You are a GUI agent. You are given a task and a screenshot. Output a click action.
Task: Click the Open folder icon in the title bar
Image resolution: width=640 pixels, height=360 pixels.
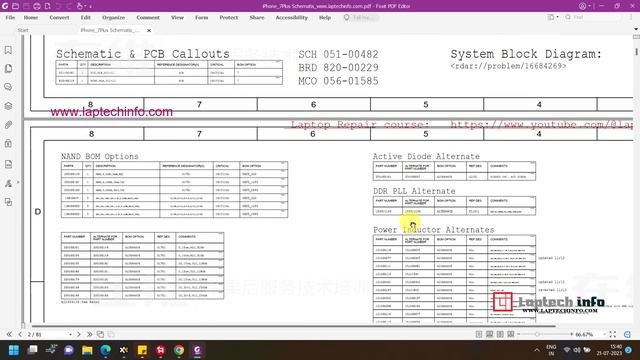pyautogui.click(x=16, y=6)
